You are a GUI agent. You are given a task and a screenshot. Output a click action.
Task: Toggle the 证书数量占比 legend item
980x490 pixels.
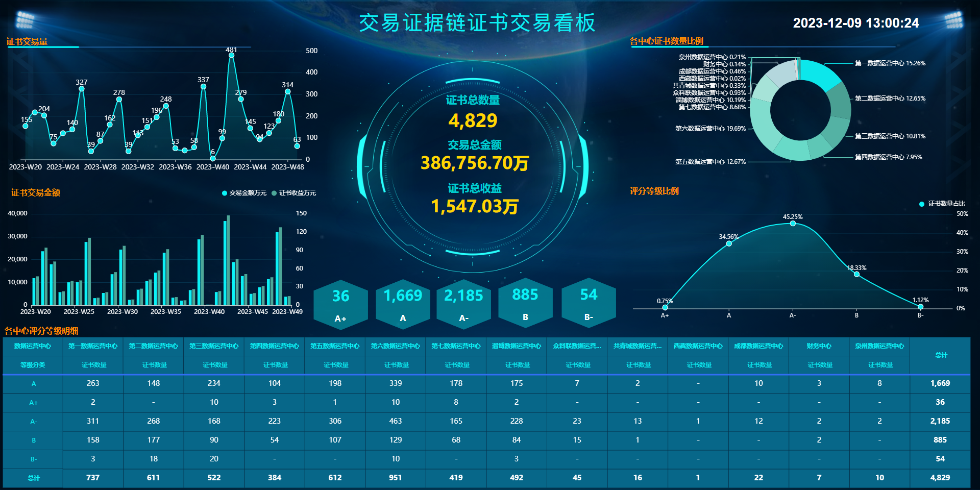pyautogui.click(x=942, y=204)
